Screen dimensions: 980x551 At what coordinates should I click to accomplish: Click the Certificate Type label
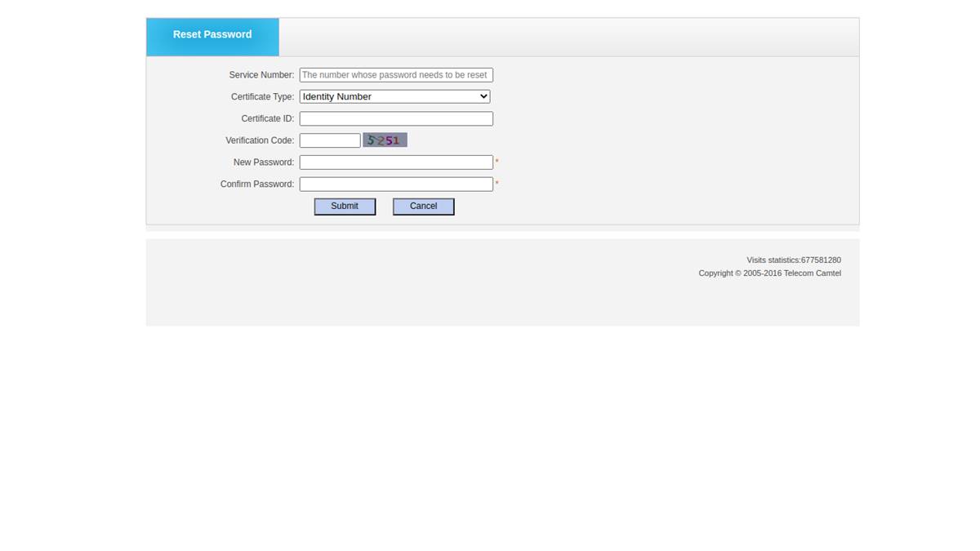(262, 96)
